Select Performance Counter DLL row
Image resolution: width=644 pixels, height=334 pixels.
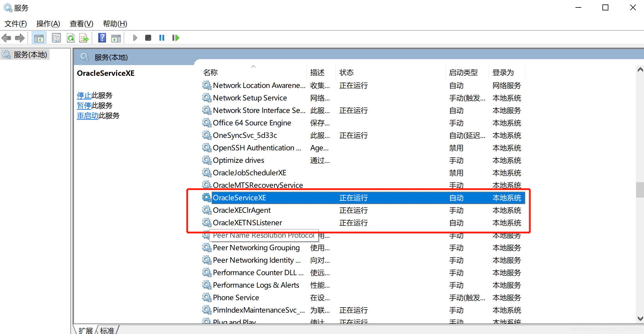(x=363, y=272)
